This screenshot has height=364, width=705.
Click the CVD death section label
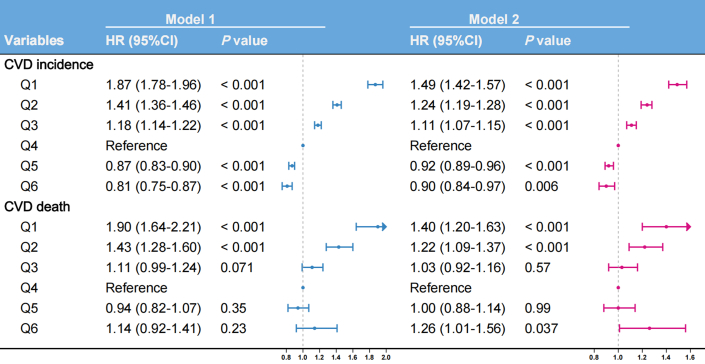click(x=40, y=207)
